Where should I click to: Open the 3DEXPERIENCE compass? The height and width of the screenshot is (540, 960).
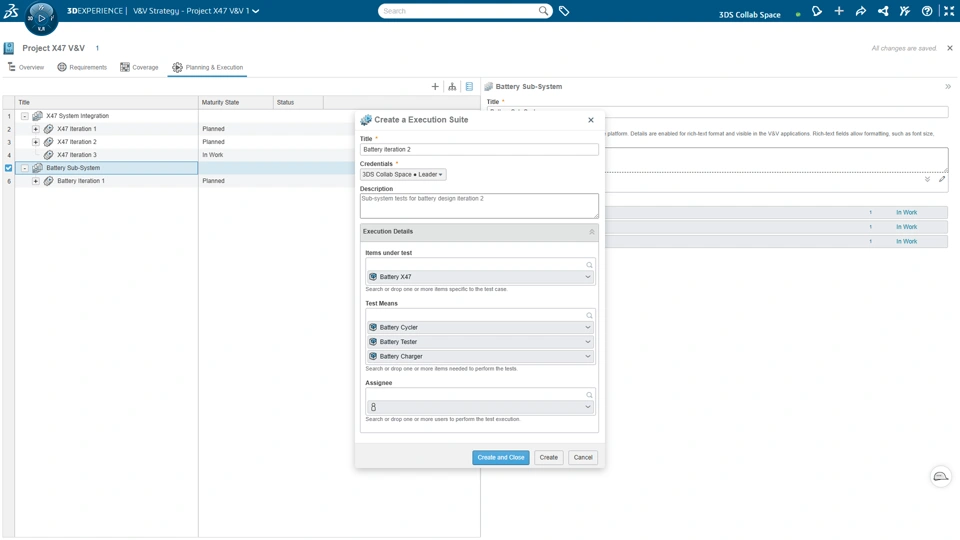coord(41,18)
